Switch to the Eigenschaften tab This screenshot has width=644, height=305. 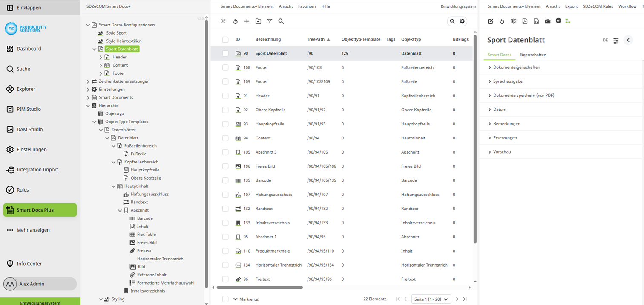pos(533,55)
